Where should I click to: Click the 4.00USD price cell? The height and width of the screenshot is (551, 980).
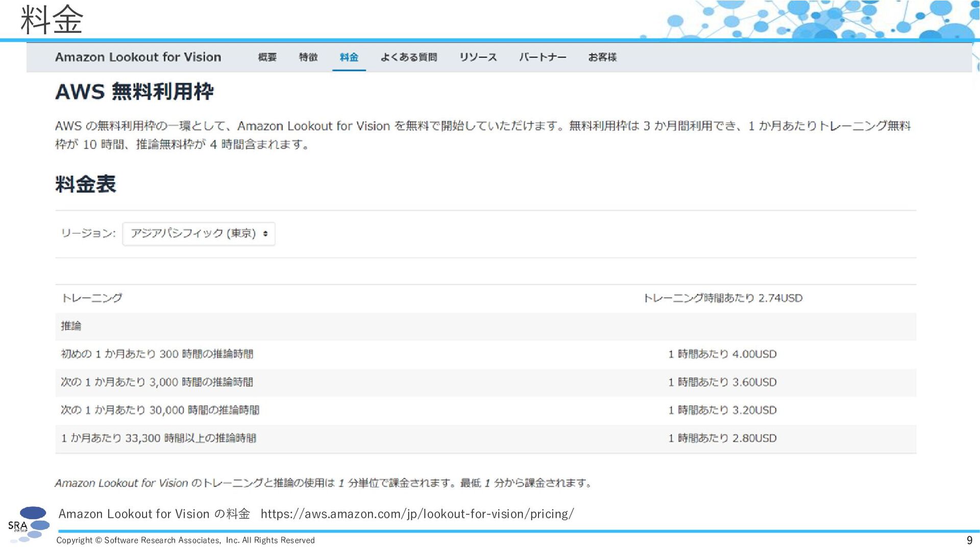[722, 354]
